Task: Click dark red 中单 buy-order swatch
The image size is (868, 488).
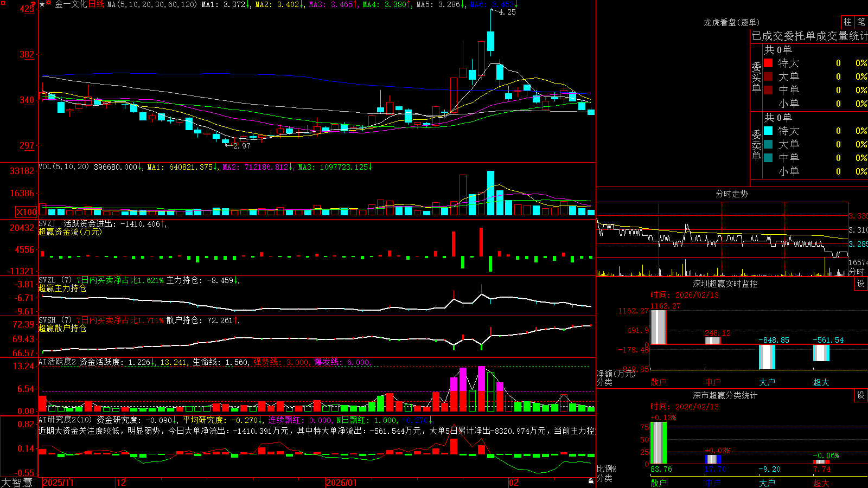Action: coord(768,90)
